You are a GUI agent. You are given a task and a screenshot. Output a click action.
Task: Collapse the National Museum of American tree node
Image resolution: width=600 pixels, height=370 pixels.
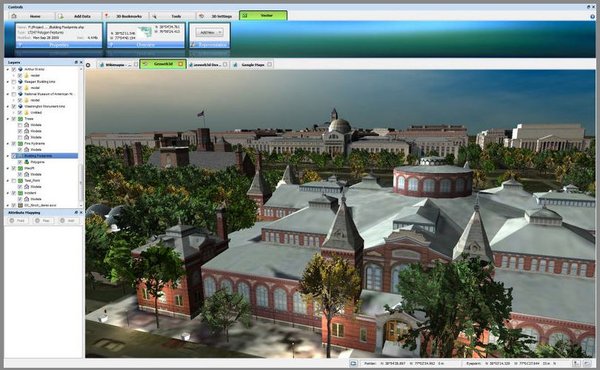(8, 94)
